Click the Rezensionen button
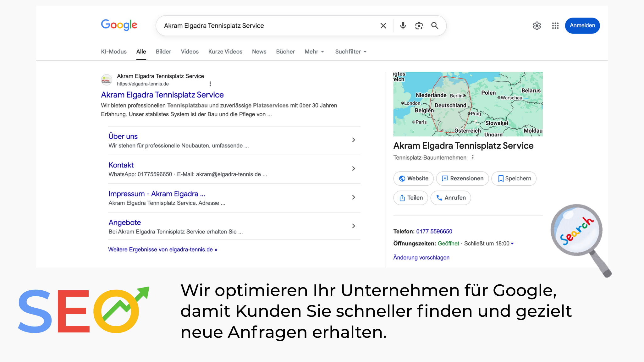644x362 pixels. tap(462, 178)
